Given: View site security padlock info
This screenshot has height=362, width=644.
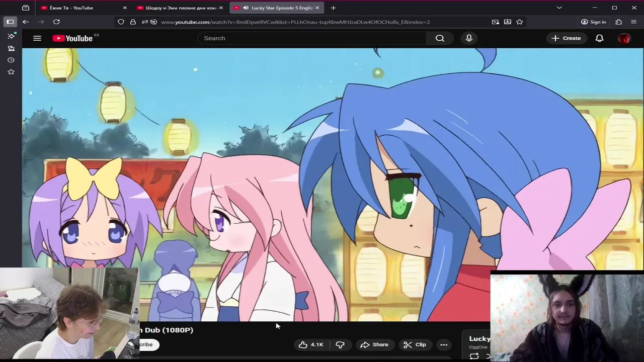Looking at the screenshot, I should (x=133, y=22).
